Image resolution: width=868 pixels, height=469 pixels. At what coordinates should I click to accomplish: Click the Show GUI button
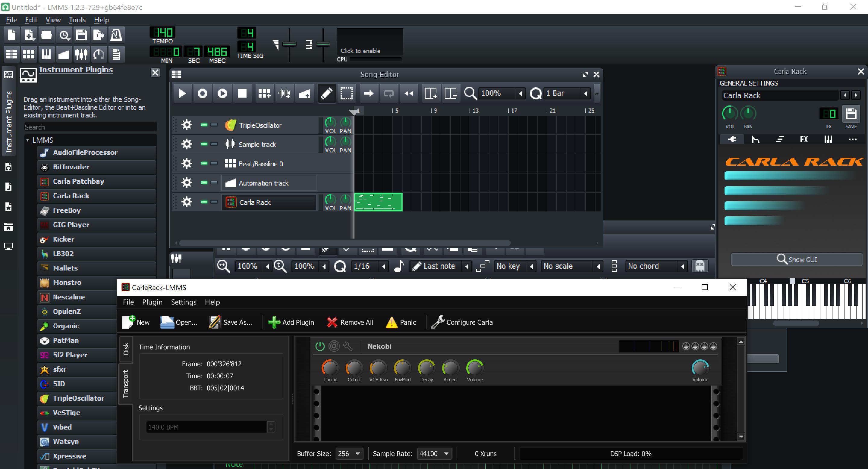(796, 259)
